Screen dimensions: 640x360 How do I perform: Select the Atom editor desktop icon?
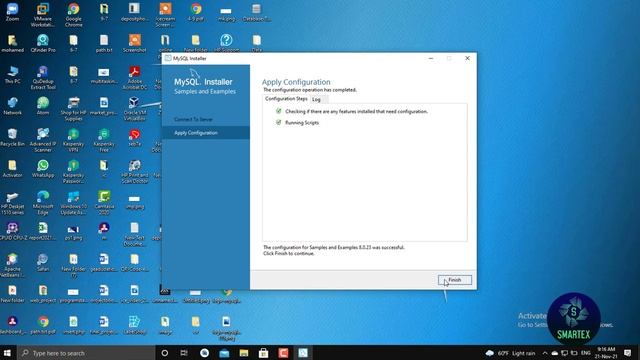pyautogui.click(x=43, y=106)
